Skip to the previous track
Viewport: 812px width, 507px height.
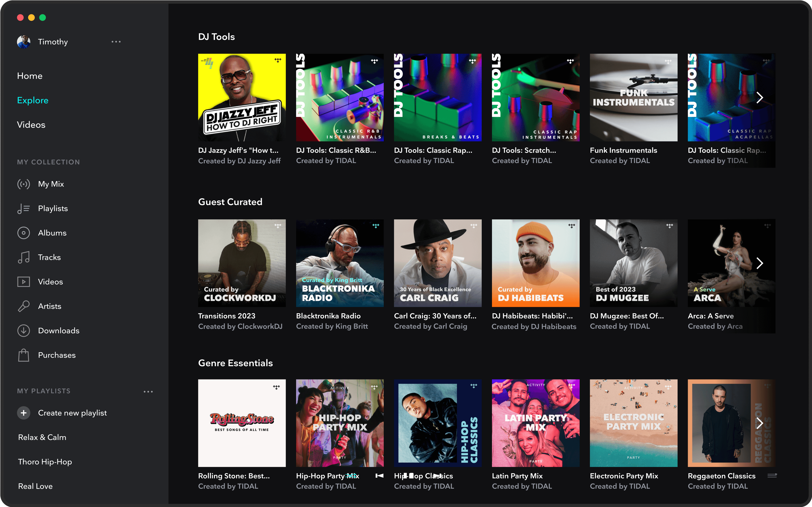(x=380, y=475)
